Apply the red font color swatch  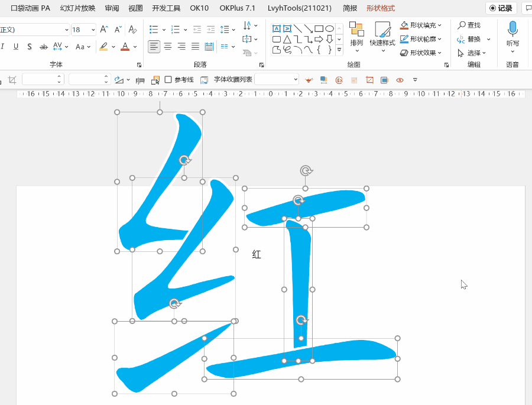tap(125, 47)
